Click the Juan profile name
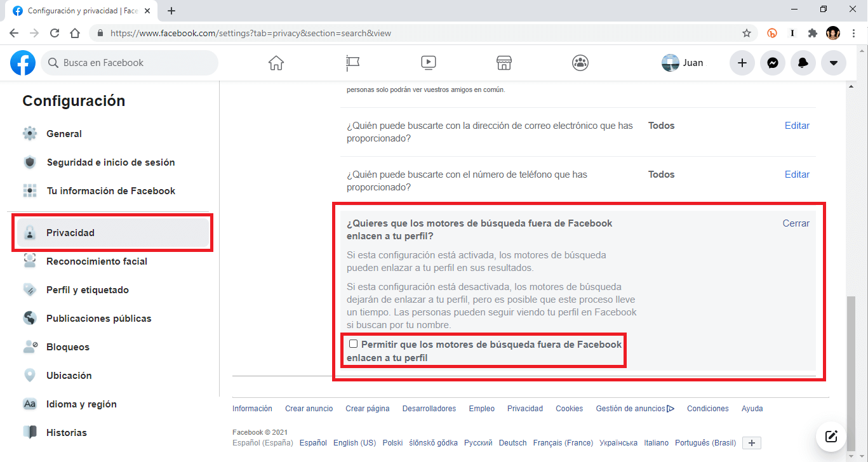 [693, 63]
